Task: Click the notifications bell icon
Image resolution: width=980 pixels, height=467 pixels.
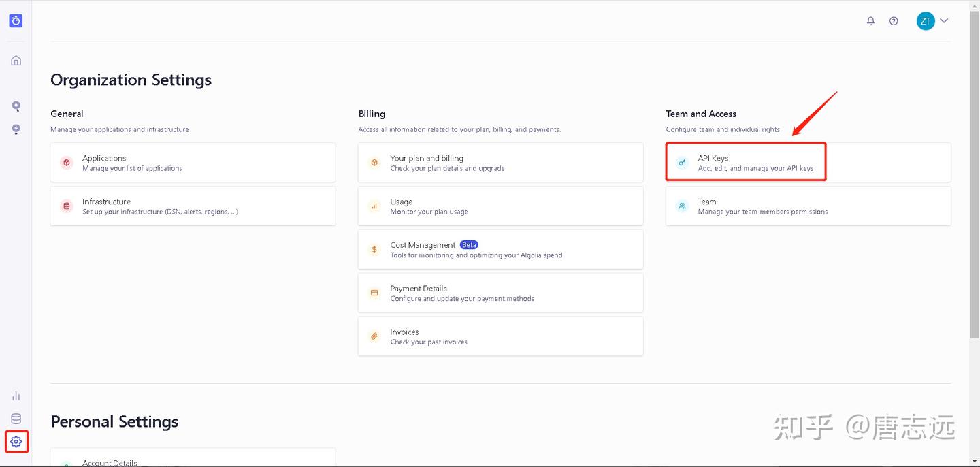Action: pyautogui.click(x=870, y=21)
